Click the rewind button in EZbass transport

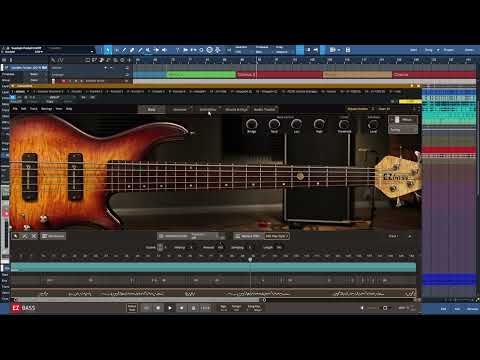coord(146,308)
